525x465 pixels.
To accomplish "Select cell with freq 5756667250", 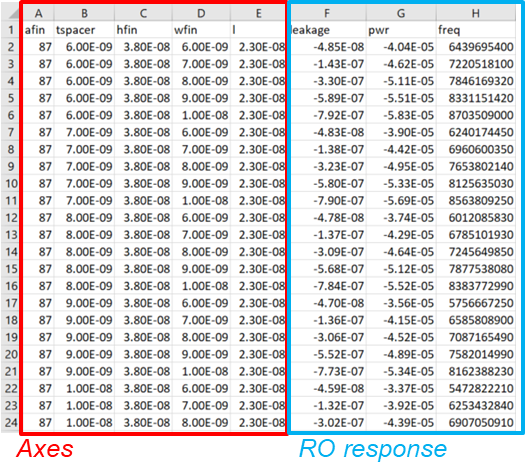I will click(476, 303).
